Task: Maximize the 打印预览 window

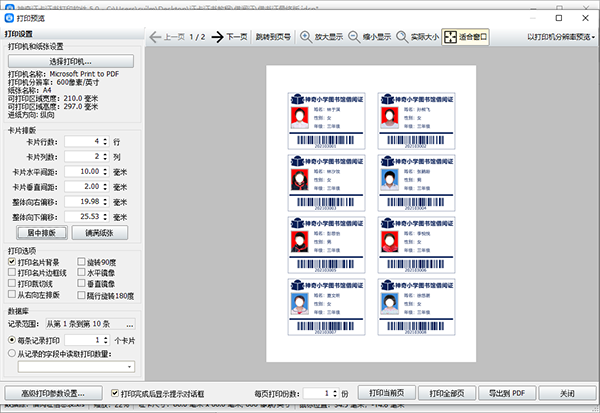Action: coord(559,18)
